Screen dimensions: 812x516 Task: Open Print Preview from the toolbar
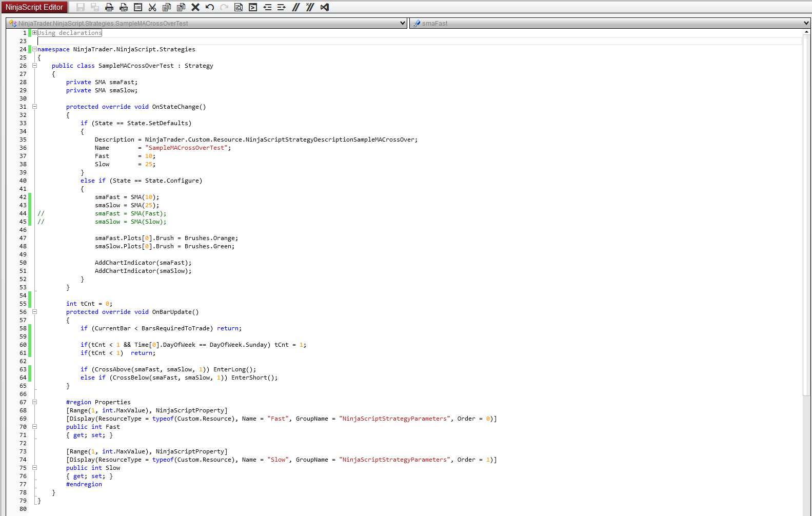pos(124,7)
